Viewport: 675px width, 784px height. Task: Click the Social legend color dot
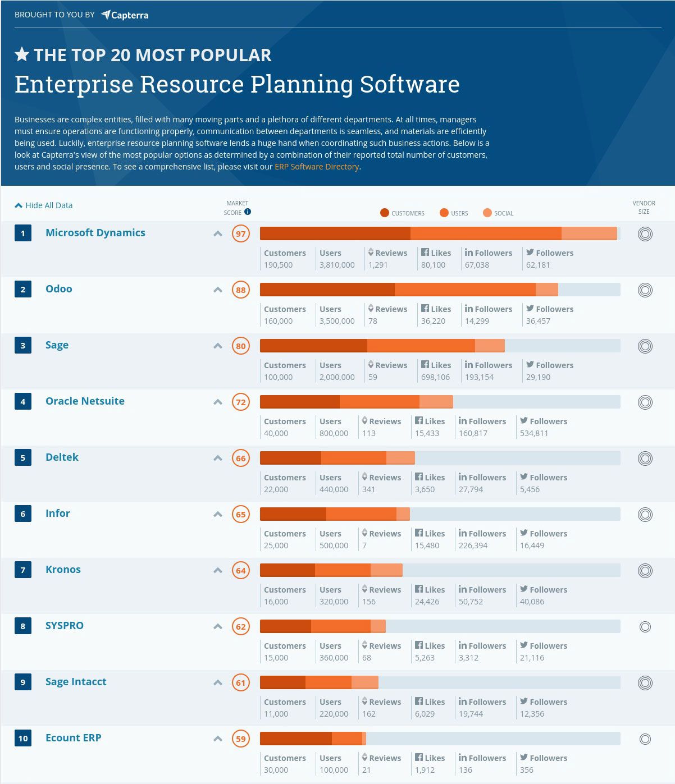[x=487, y=213]
